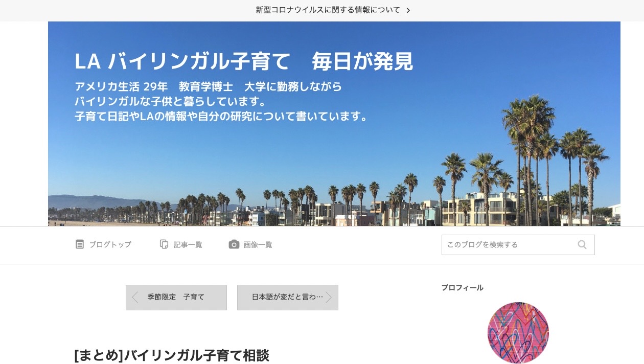This screenshot has height=364, width=644.
Task: Open the 記事一覧 article list
Action: pyautogui.click(x=188, y=244)
